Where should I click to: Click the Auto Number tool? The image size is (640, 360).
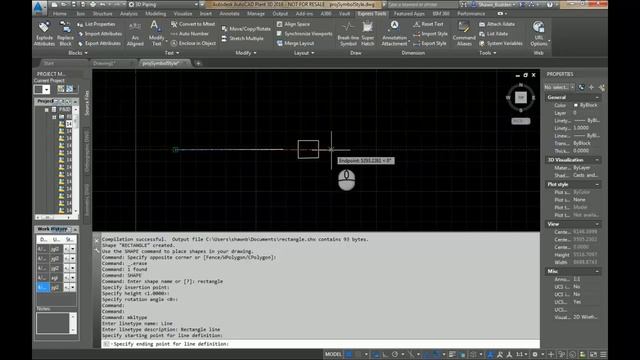pyautogui.click(x=190, y=34)
